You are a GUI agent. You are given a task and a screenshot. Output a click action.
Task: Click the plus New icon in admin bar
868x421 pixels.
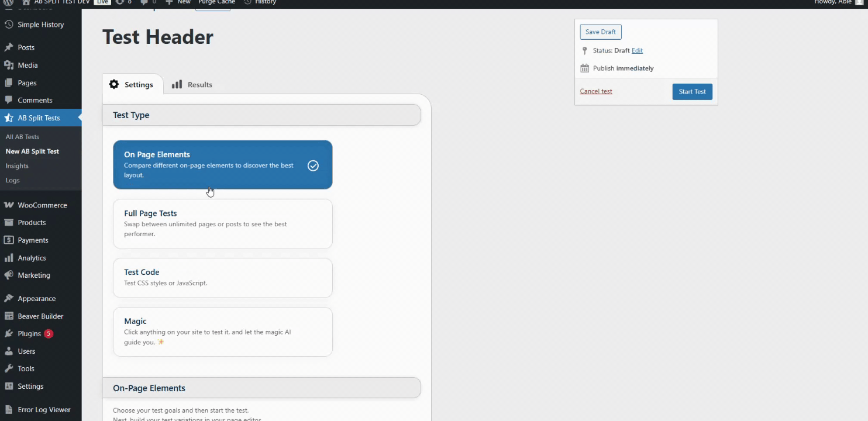click(x=169, y=2)
